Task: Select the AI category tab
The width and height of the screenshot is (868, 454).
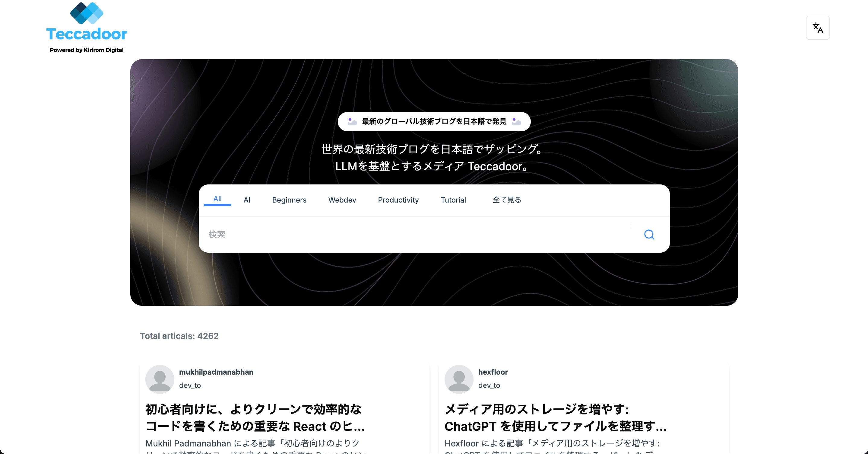Action: tap(247, 200)
